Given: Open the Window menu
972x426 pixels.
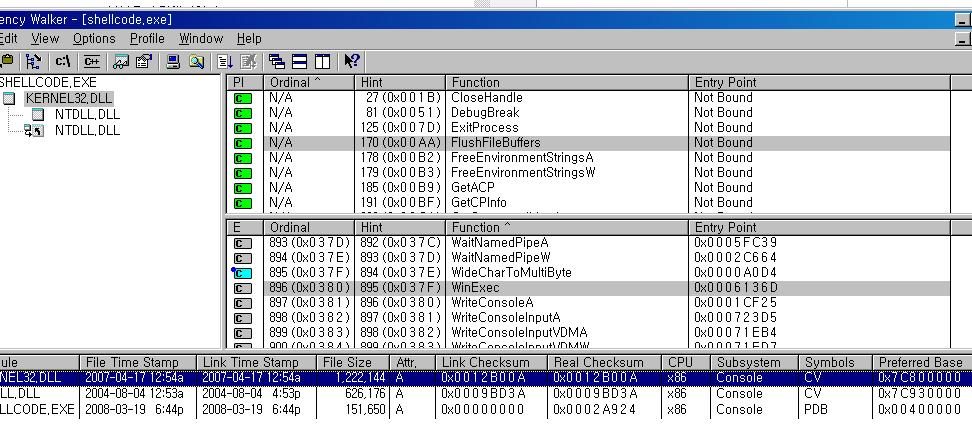Looking at the screenshot, I should coord(201,38).
